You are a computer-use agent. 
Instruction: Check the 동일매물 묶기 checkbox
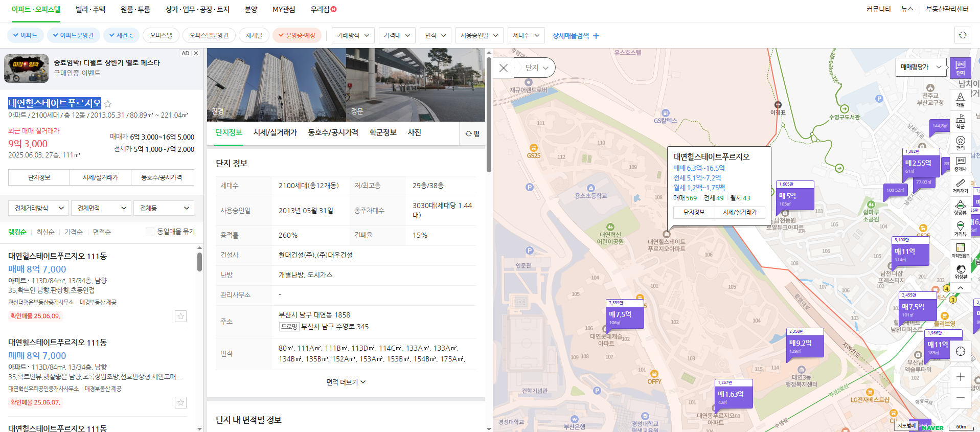click(150, 232)
